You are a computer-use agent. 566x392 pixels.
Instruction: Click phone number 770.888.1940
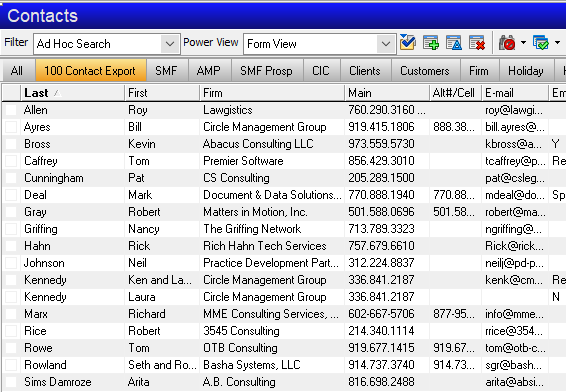(x=381, y=195)
